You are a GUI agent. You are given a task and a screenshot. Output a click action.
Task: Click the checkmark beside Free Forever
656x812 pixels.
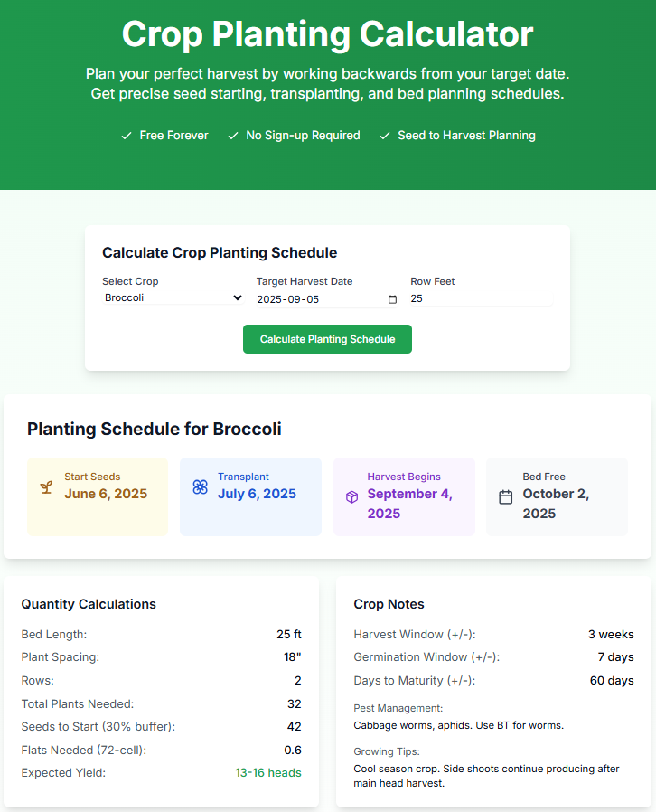pos(127,136)
